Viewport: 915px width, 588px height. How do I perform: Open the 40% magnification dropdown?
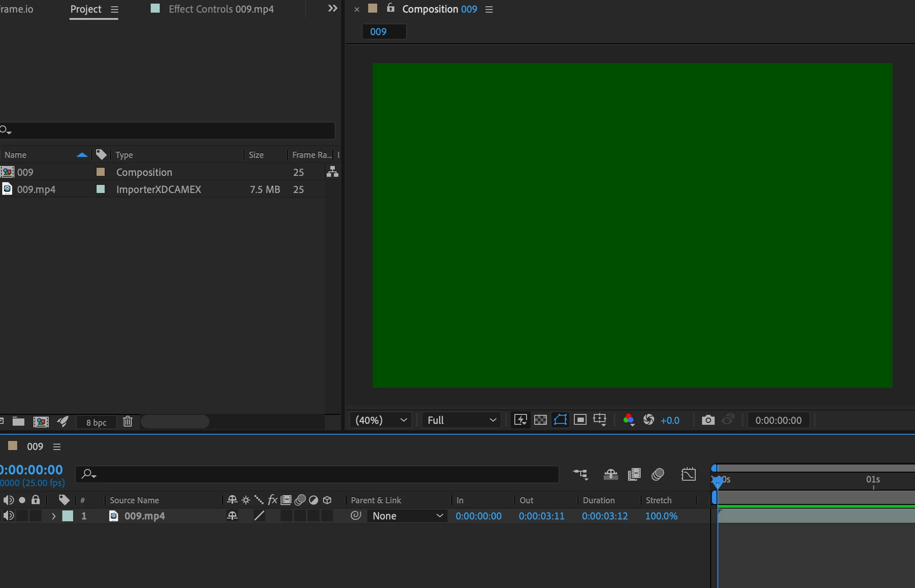(x=381, y=420)
